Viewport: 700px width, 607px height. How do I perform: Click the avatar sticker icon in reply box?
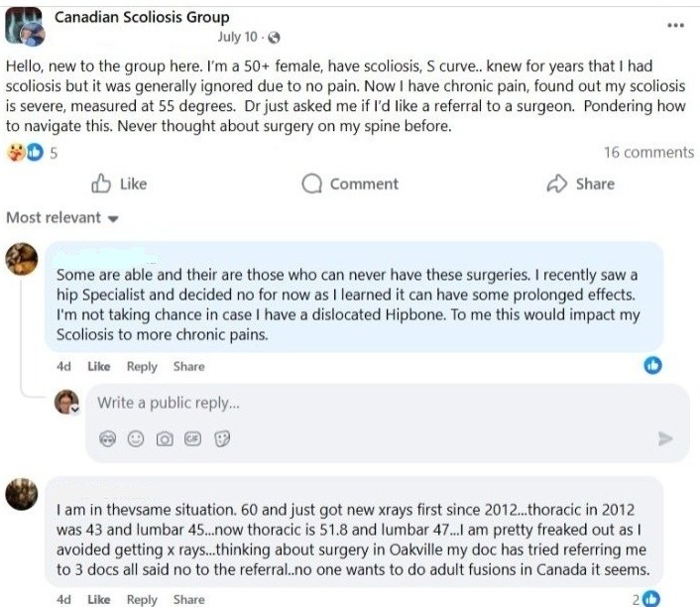pos(108,438)
